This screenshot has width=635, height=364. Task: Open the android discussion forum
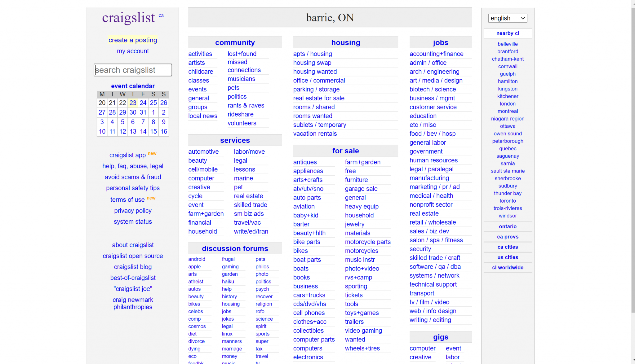197,259
